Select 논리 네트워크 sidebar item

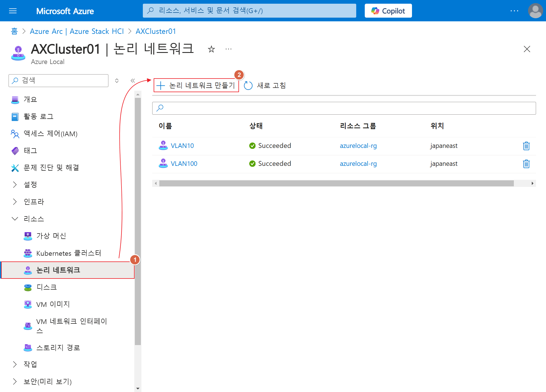tap(68, 270)
